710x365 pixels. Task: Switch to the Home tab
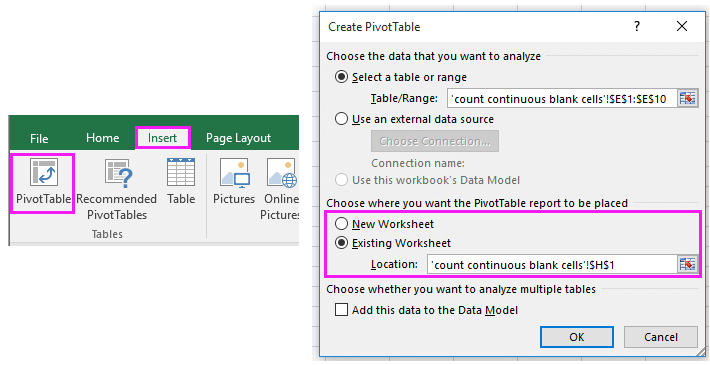[102, 138]
